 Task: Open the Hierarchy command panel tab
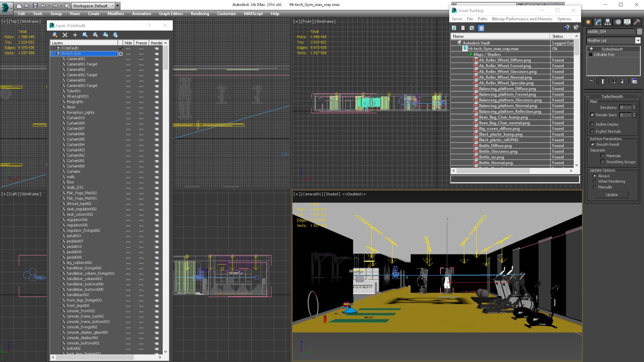click(x=608, y=22)
